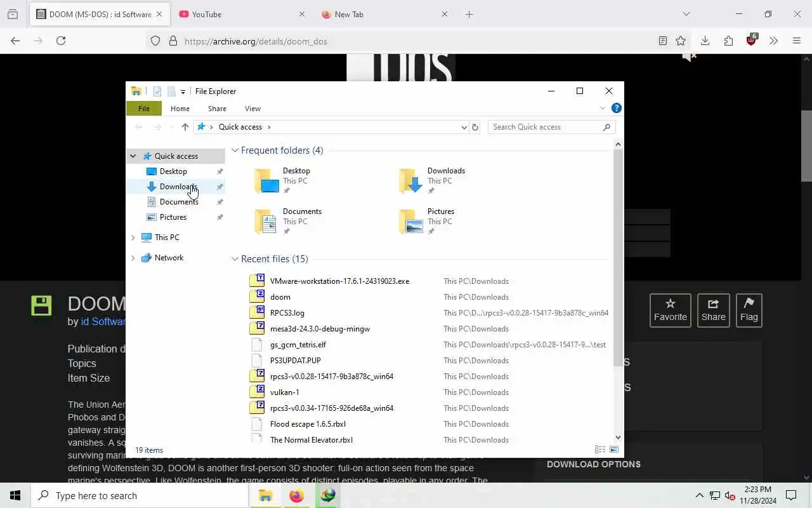The width and height of the screenshot is (812, 508).
Task: Close the New Tab tab
Action: coord(444,14)
